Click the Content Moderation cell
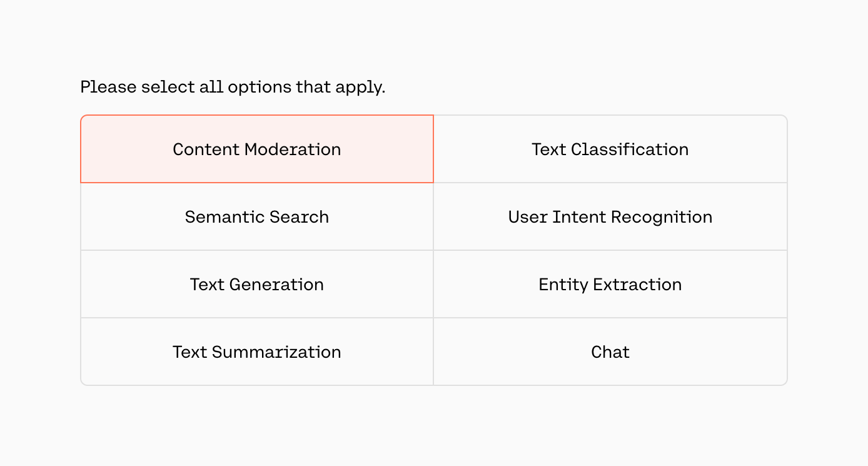The image size is (868, 466). pyautogui.click(x=257, y=149)
